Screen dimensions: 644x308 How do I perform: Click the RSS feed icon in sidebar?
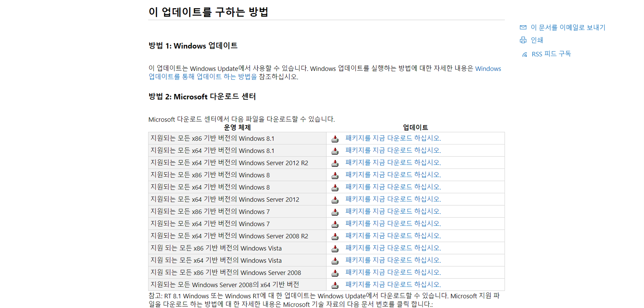[x=525, y=54]
